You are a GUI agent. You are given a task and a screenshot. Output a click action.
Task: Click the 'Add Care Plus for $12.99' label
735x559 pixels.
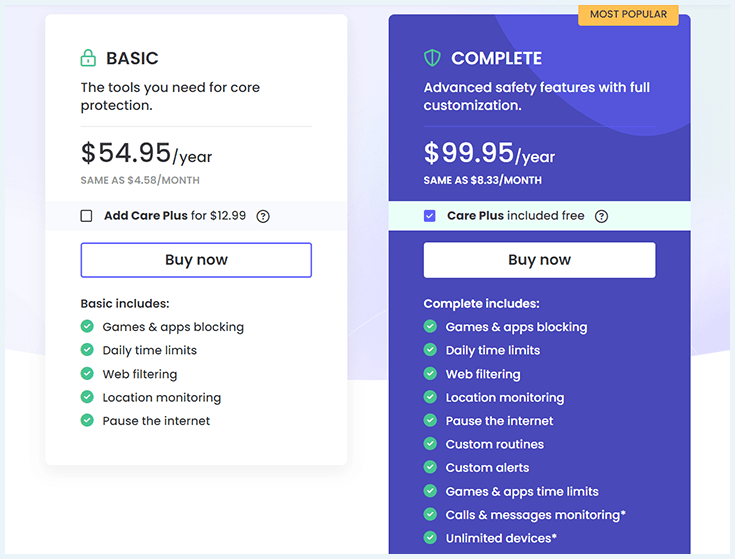[x=175, y=216]
